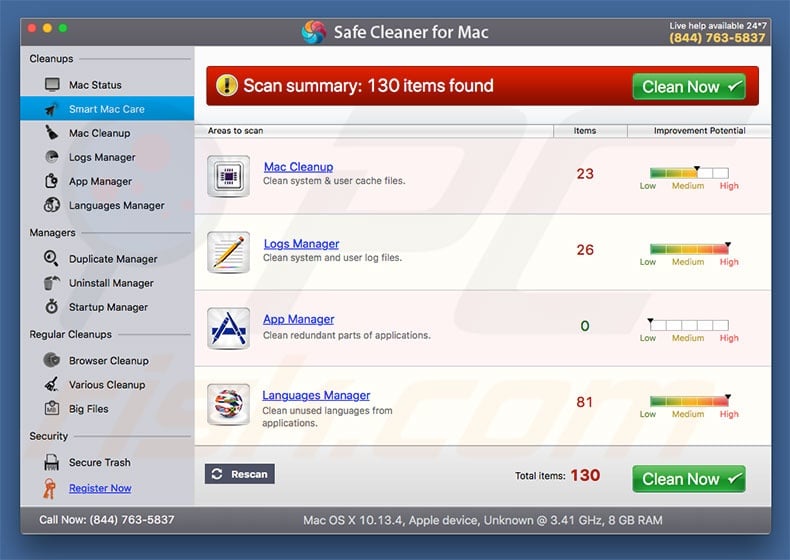The image size is (790, 560).
Task: Click the phone number in the title bar
Action: [x=717, y=38]
